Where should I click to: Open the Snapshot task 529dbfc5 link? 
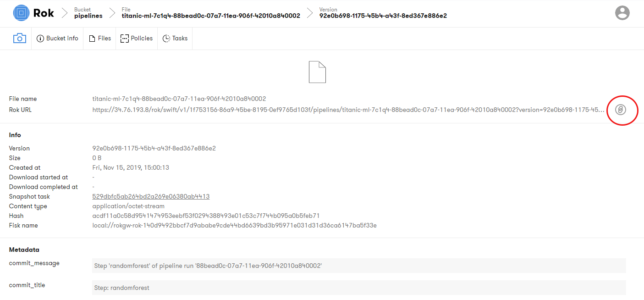[151, 196]
